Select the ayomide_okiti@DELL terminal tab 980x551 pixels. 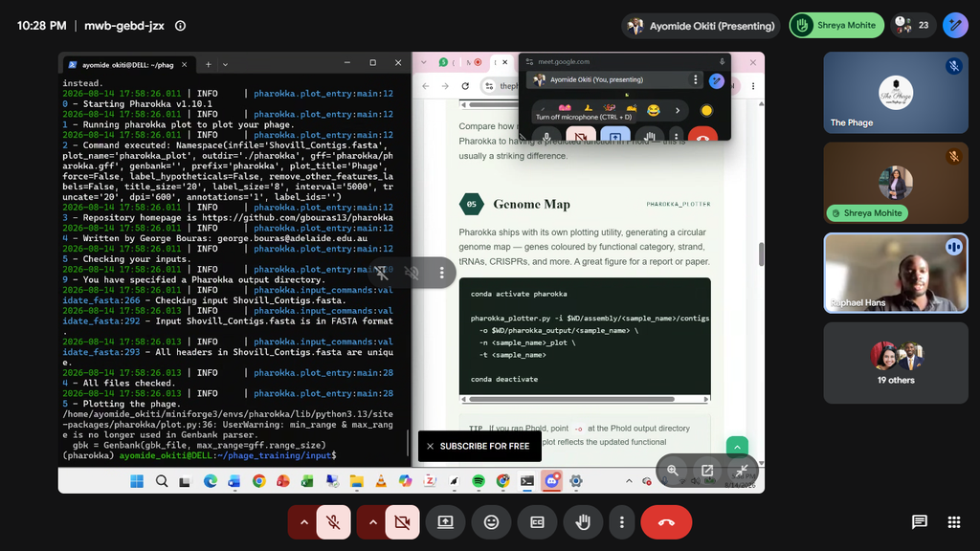tap(128, 64)
